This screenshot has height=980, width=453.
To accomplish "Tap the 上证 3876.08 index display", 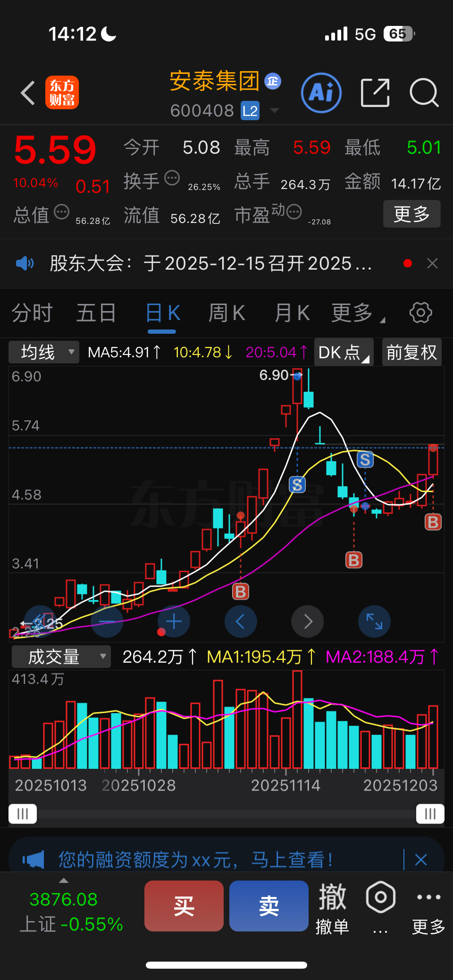I will pyautogui.click(x=71, y=912).
